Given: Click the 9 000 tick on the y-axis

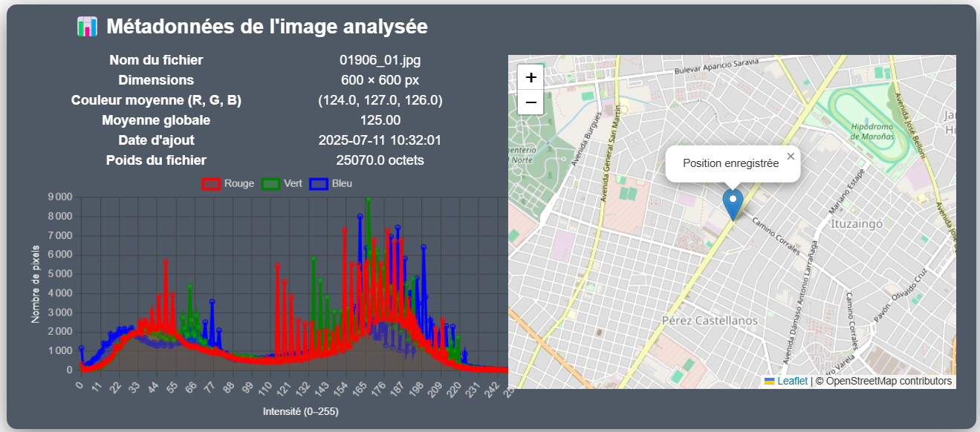Looking at the screenshot, I should tap(59, 197).
